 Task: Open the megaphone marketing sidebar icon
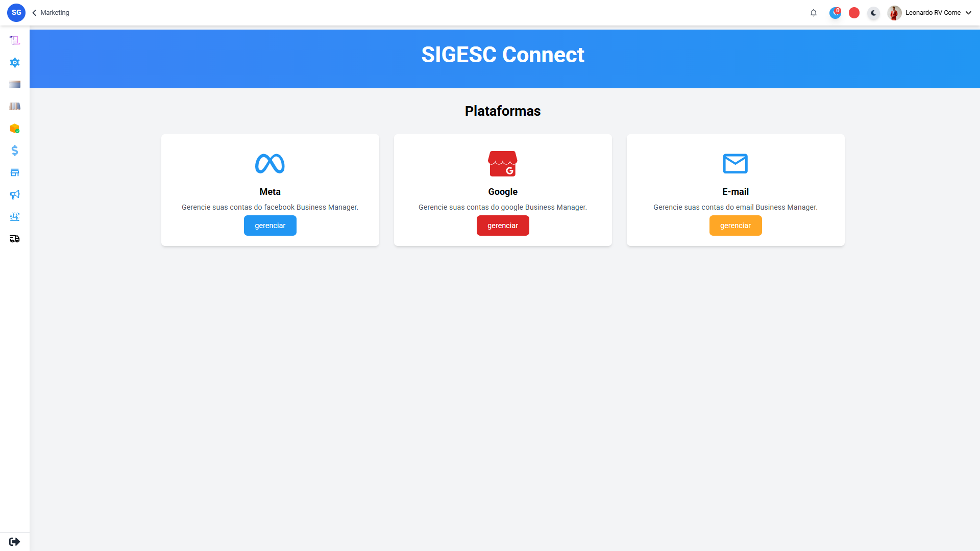tap(15, 194)
